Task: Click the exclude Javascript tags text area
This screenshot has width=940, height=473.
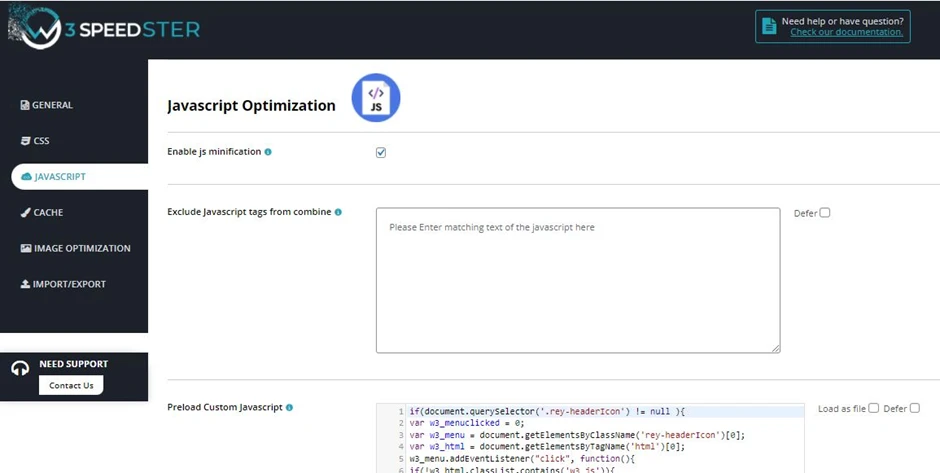Action: (x=578, y=280)
